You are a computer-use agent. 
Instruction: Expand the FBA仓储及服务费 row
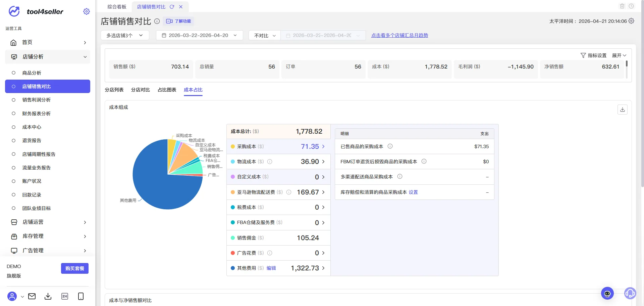click(278, 222)
